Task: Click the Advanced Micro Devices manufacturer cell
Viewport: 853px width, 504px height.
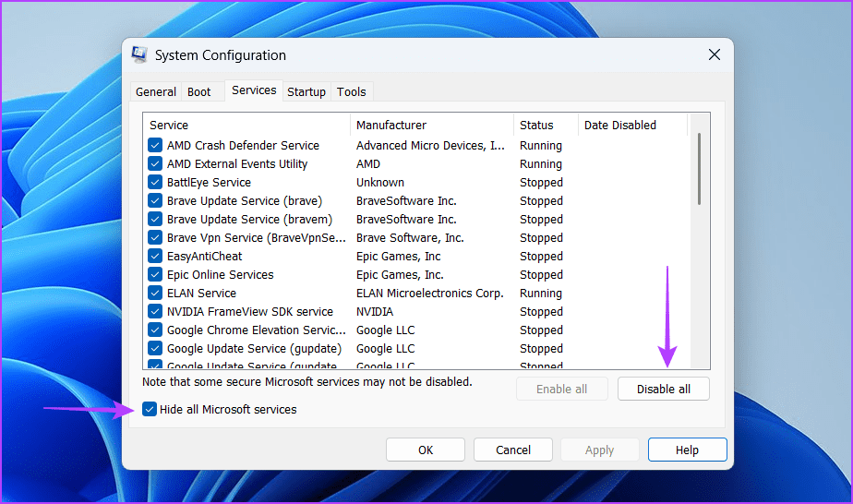Action: 430,145
